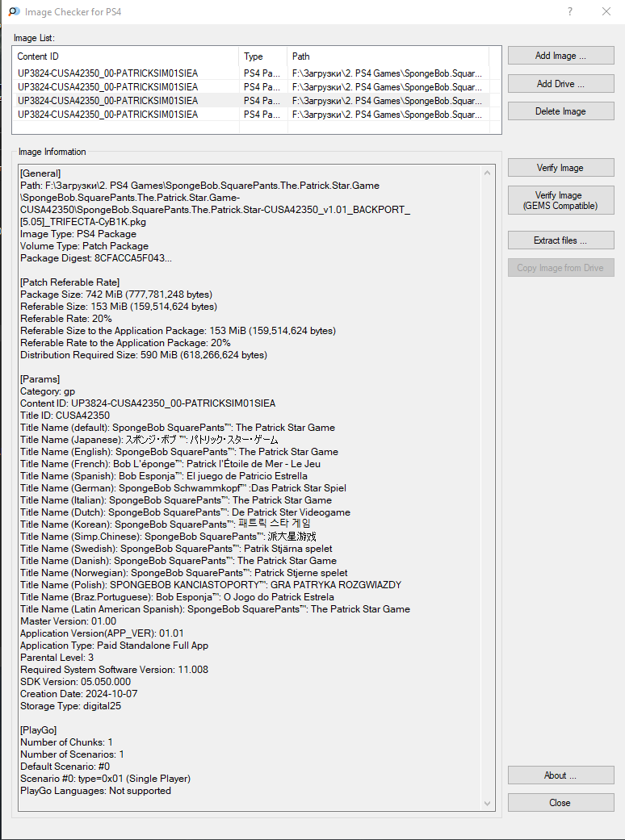Run Verify Image
Image resolution: width=625 pixels, height=840 pixels.
560,168
